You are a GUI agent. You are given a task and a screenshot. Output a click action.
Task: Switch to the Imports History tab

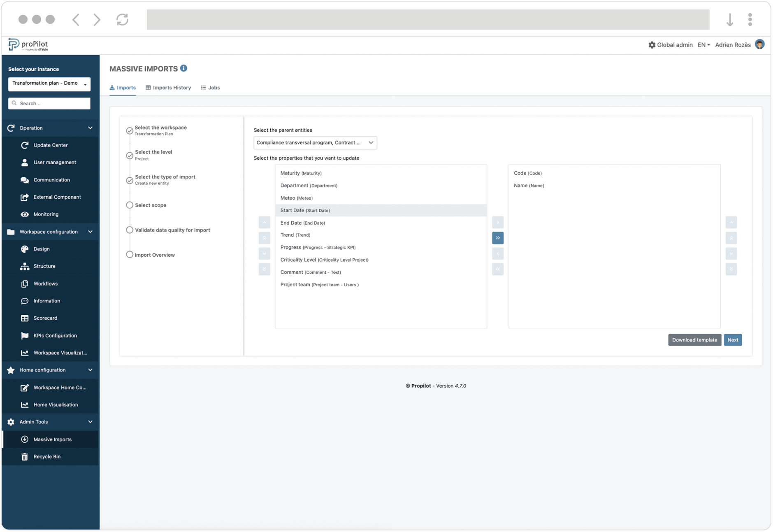coord(168,87)
